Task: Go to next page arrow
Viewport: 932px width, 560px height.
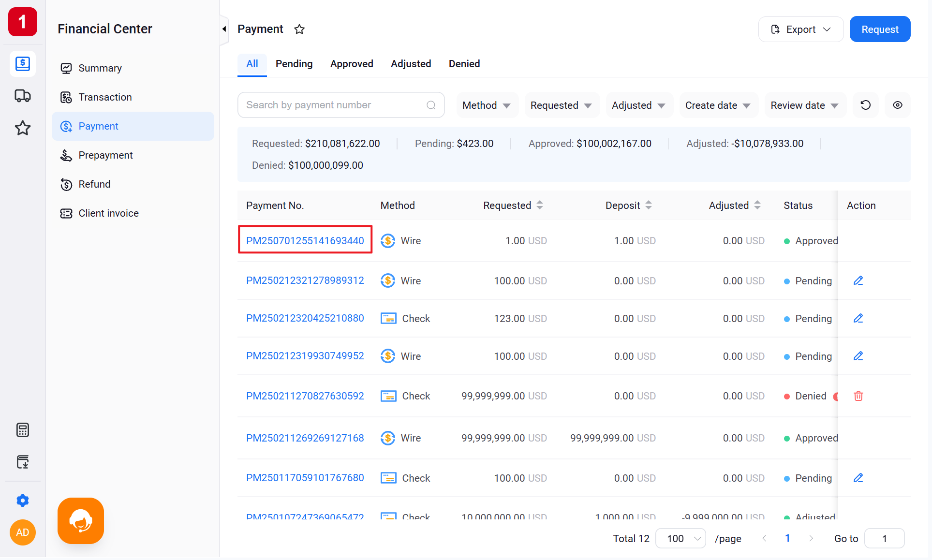Action: point(811,539)
